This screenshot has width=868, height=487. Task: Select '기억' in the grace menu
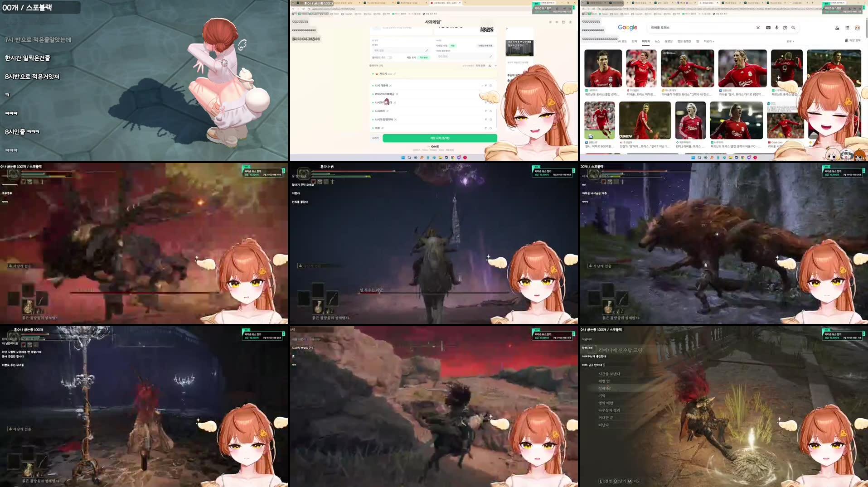click(601, 395)
